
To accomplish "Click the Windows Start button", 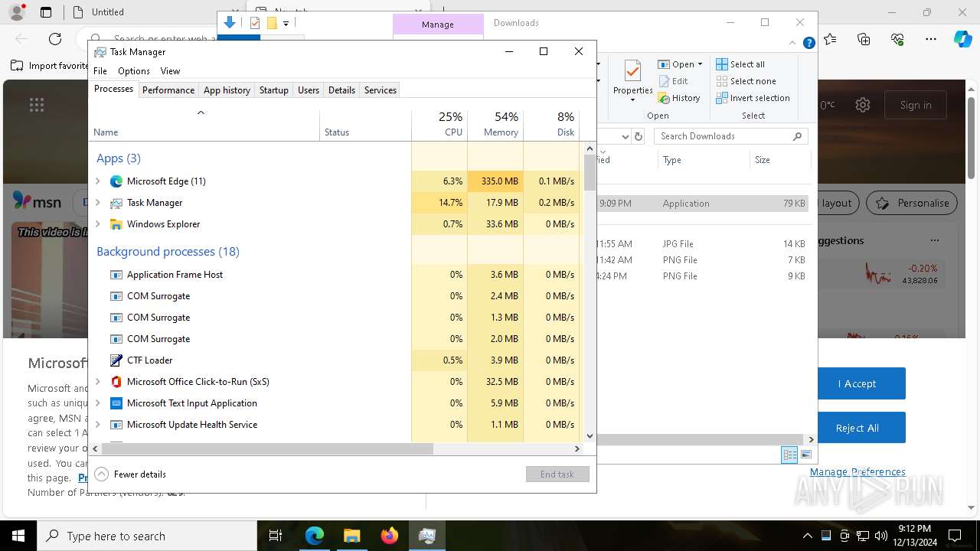I will (18, 536).
